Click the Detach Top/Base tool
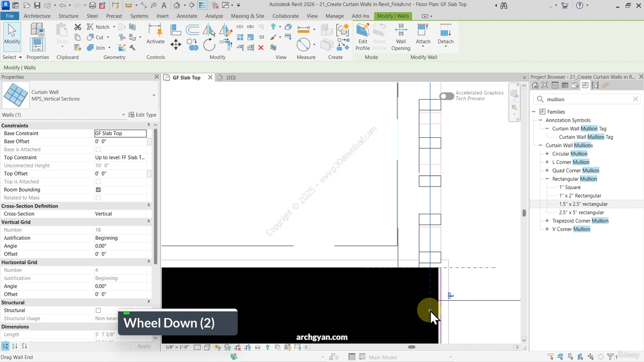Screen dimensions: 644x362 tap(445, 35)
